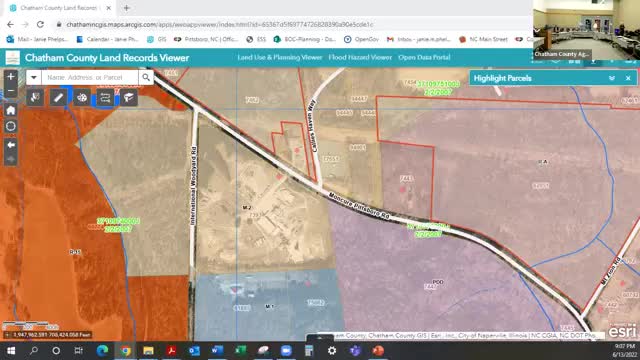Go back in browser history
Screen dimensions: 640x360
click(x=10, y=24)
